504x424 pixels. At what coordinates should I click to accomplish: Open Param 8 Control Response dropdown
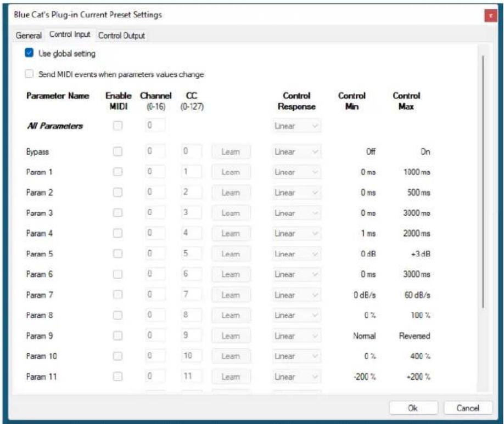click(296, 315)
